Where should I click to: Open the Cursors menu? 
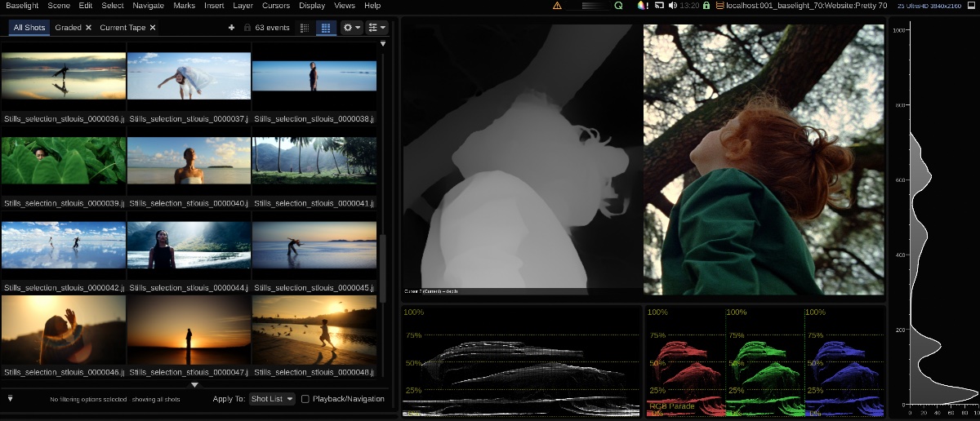[x=276, y=6]
